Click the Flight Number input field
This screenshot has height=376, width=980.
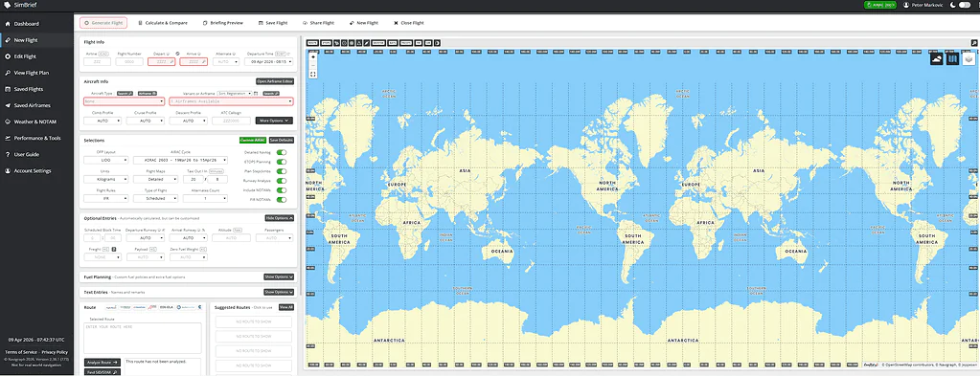tap(129, 62)
